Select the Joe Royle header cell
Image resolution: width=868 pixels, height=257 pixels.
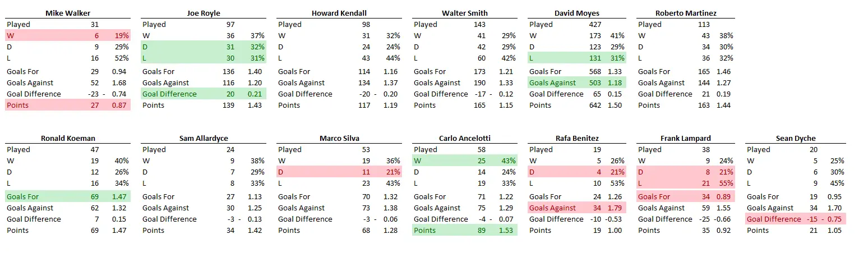pos(203,13)
